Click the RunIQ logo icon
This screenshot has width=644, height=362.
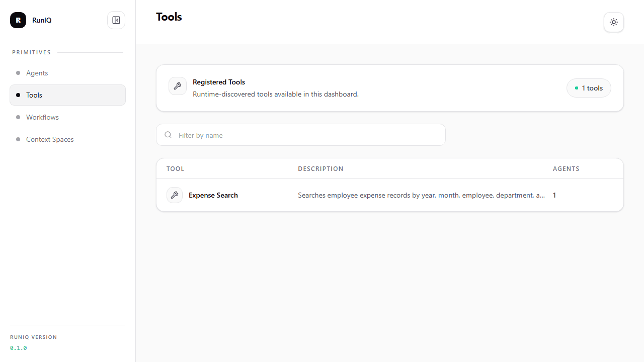(18, 20)
